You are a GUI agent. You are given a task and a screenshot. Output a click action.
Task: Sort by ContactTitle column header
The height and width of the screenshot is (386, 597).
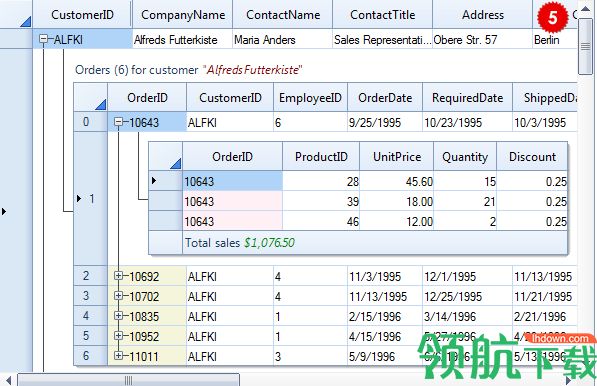(x=383, y=14)
